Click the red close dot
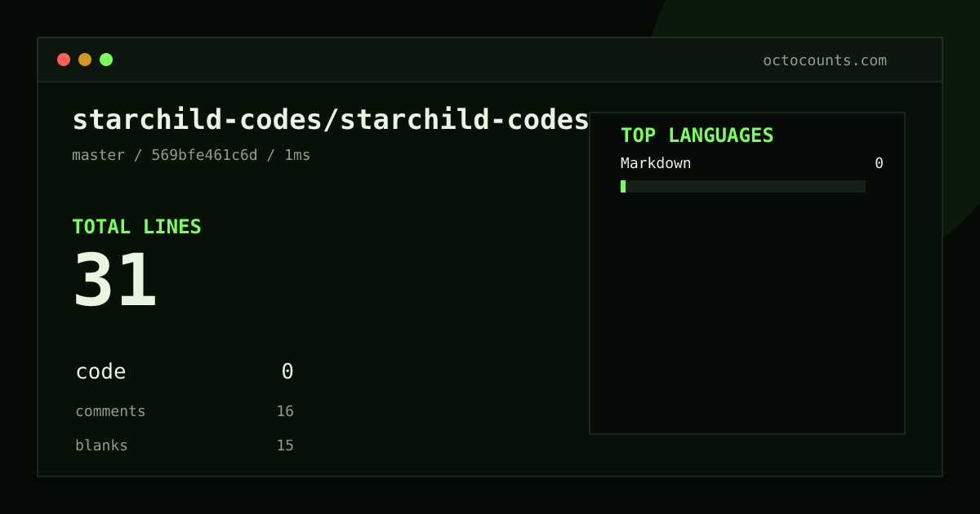Screen dimensions: 980x514 pos(64,60)
